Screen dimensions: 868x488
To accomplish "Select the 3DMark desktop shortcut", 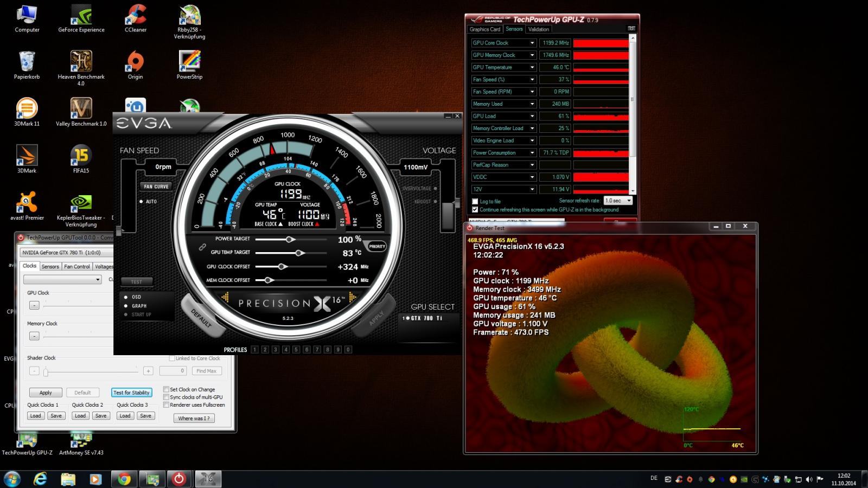I will click(x=27, y=159).
